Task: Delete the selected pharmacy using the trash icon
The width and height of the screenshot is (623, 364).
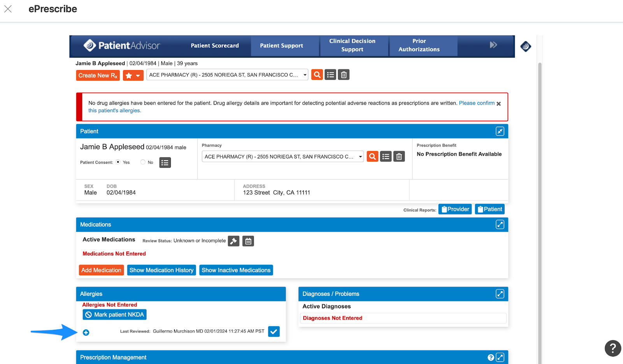Action: (343, 74)
